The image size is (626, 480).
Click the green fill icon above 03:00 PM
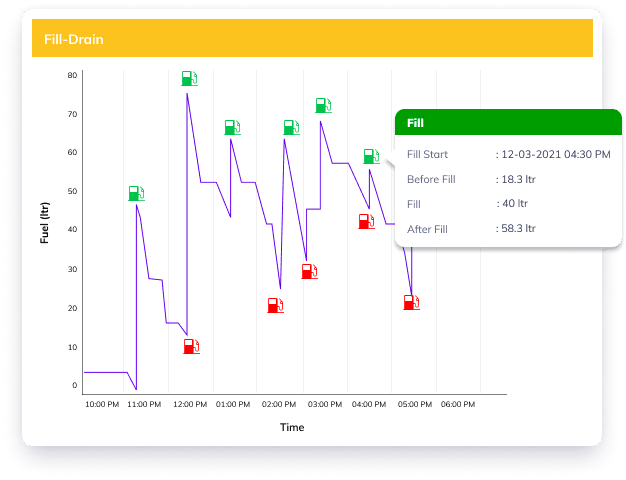click(323, 105)
